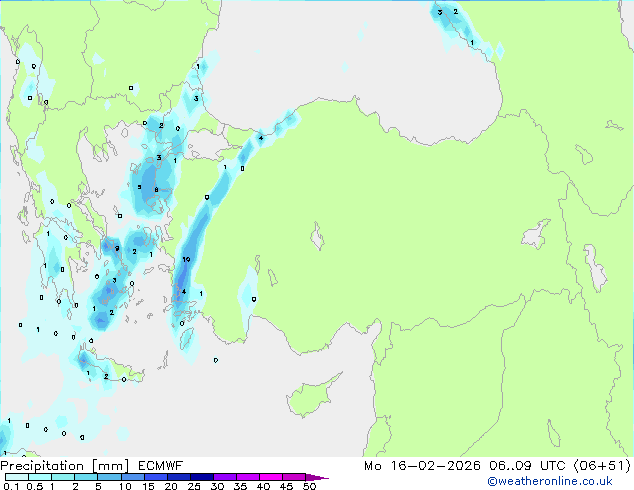
Task: Click the legend swatch between 5 and 10
Action: click(x=109, y=477)
